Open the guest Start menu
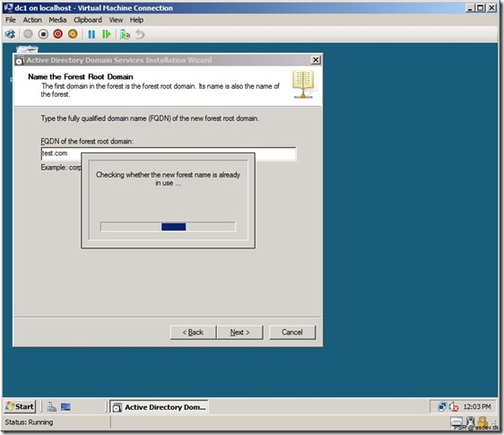The image size is (504, 435). [x=20, y=406]
